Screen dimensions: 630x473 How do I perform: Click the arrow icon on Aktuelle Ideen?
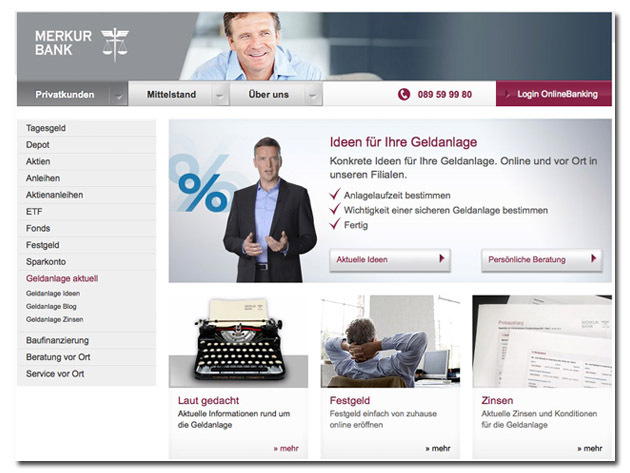(x=442, y=258)
